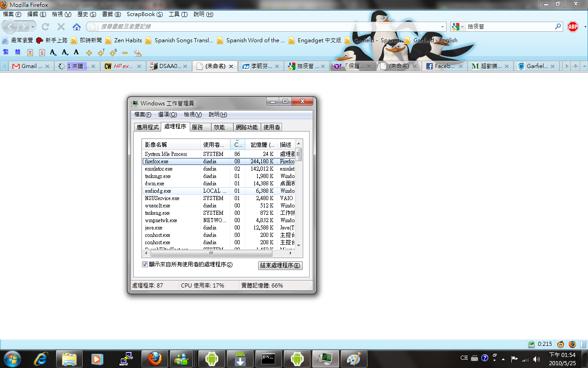
Task: Switch to the 應用程式 tab in Task Manager
Action: [147, 127]
